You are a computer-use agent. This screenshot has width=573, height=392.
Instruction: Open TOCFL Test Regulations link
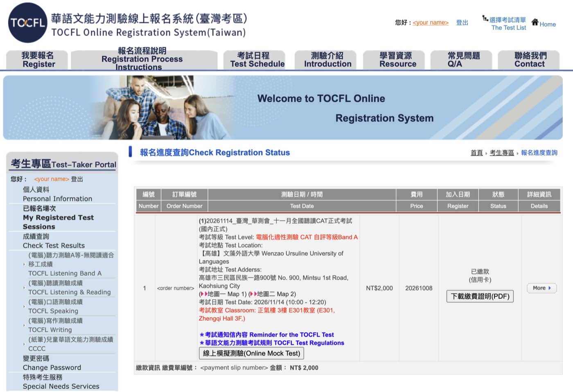(x=272, y=343)
